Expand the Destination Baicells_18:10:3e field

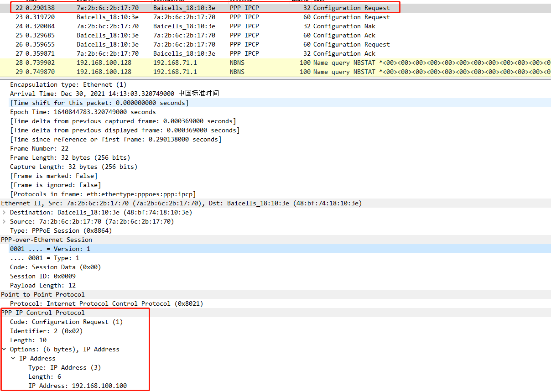click(4, 212)
